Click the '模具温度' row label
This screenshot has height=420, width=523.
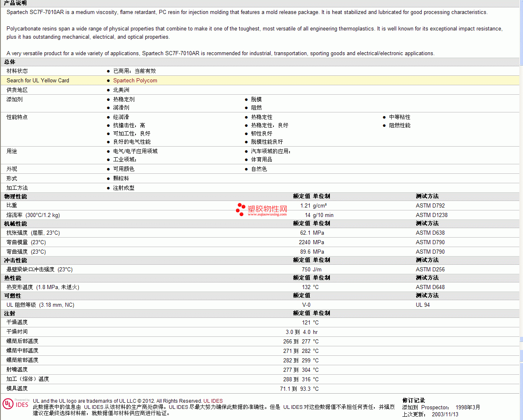[17, 388]
